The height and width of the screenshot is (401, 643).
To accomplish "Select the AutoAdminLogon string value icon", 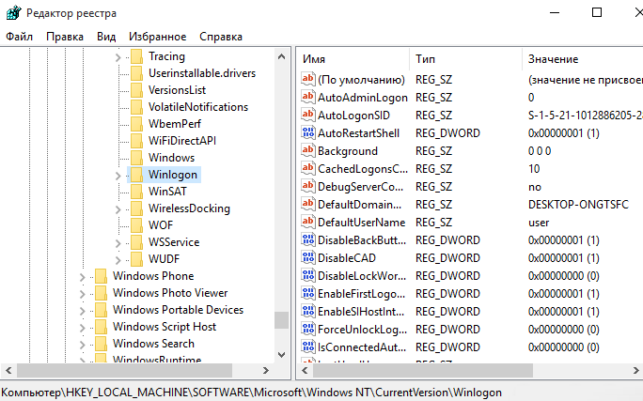I will pos(308,97).
